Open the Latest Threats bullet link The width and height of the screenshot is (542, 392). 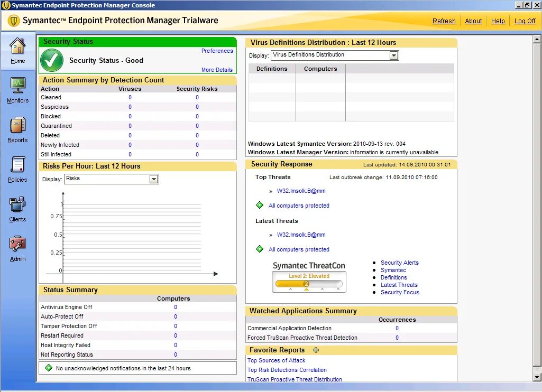click(x=399, y=285)
